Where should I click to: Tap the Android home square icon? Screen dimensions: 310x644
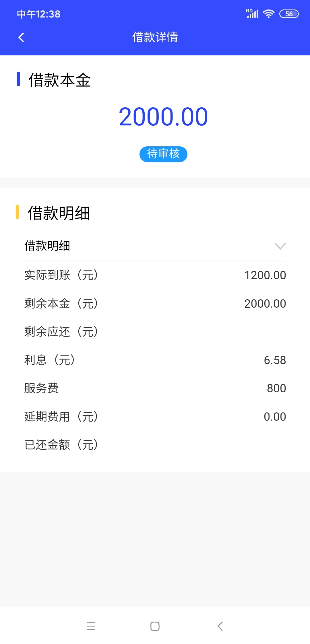coord(155,626)
